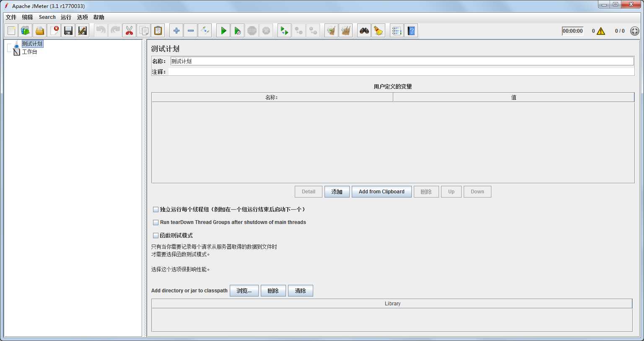Screen dimensions: 644x341
Task: Open the 运行 menu
Action: [x=66, y=17]
